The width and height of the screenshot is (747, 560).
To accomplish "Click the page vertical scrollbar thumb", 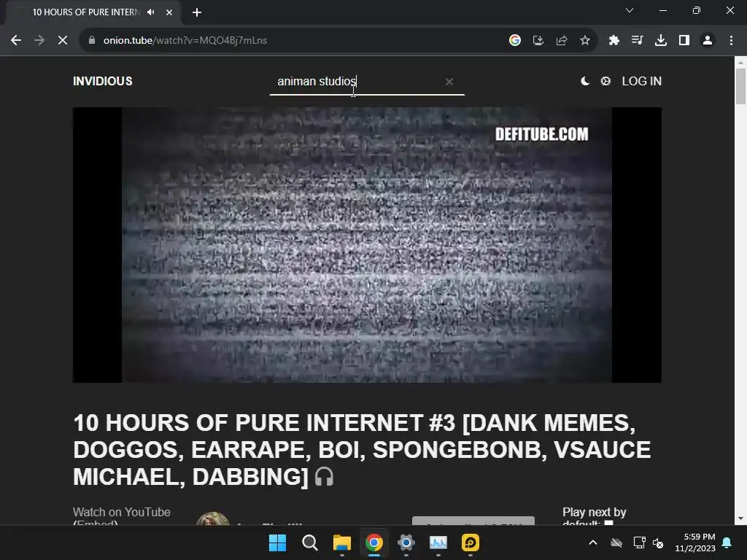I will [741, 86].
